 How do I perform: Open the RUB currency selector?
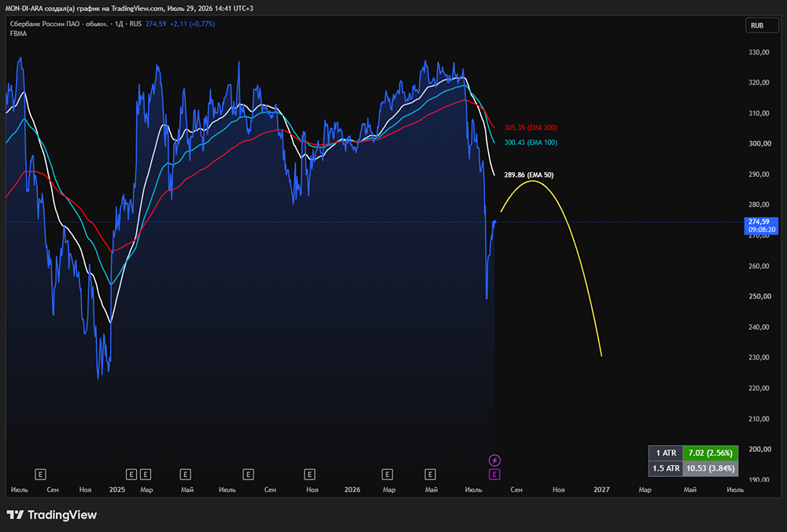pos(762,26)
